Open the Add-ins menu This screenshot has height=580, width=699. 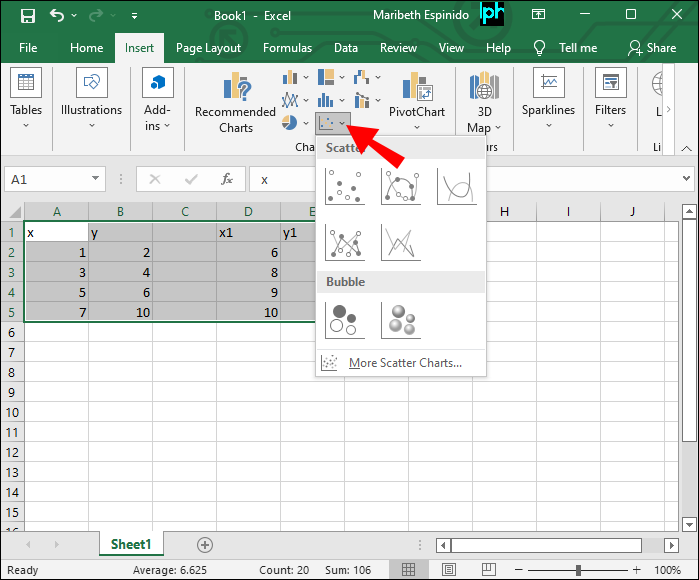click(157, 99)
